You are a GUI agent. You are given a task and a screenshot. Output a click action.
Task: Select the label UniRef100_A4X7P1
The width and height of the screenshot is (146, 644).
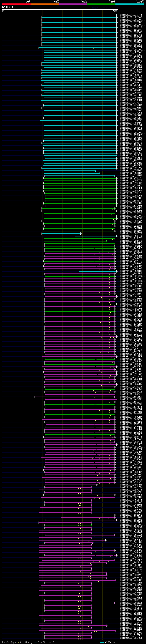point(131,208)
